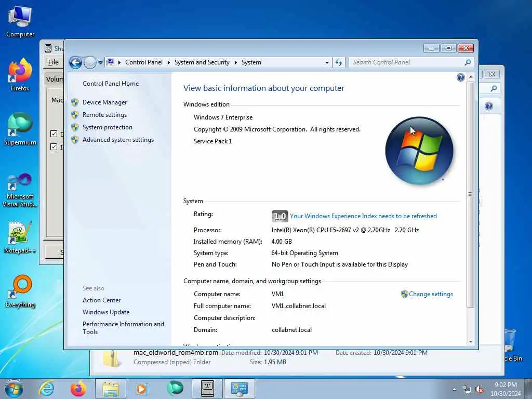The width and height of the screenshot is (532, 399).
Task: Show hidden tray icons arrow
Action: click(x=454, y=390)
